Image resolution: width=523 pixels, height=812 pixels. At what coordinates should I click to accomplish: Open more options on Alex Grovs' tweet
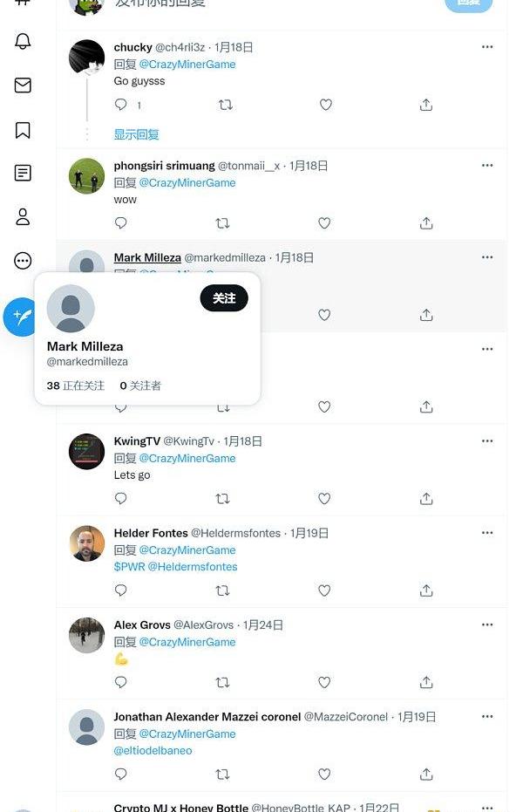[x=487, y=625]
